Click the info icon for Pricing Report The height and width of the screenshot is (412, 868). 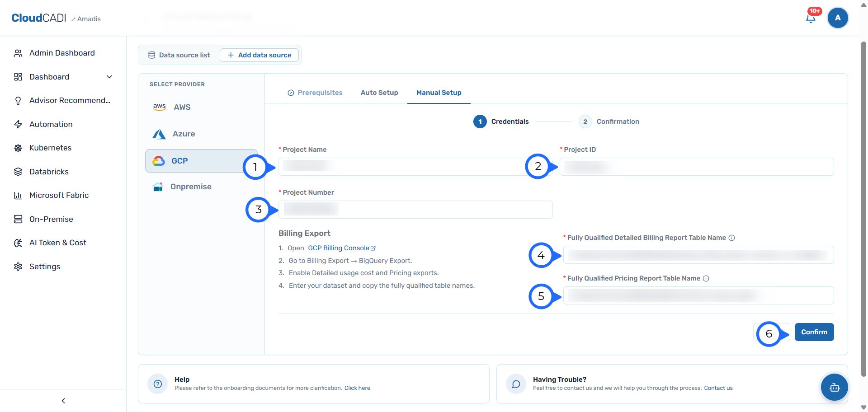coord(706,279)
